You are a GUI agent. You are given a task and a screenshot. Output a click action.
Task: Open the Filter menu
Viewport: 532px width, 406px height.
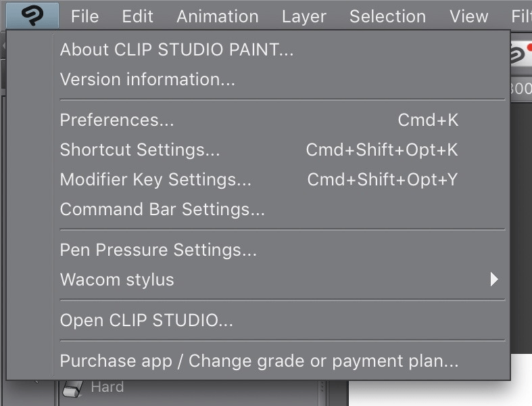point(521,16)
